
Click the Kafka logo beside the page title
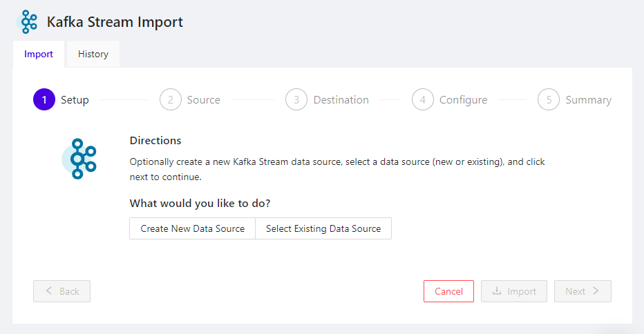(x=28, y=22)
